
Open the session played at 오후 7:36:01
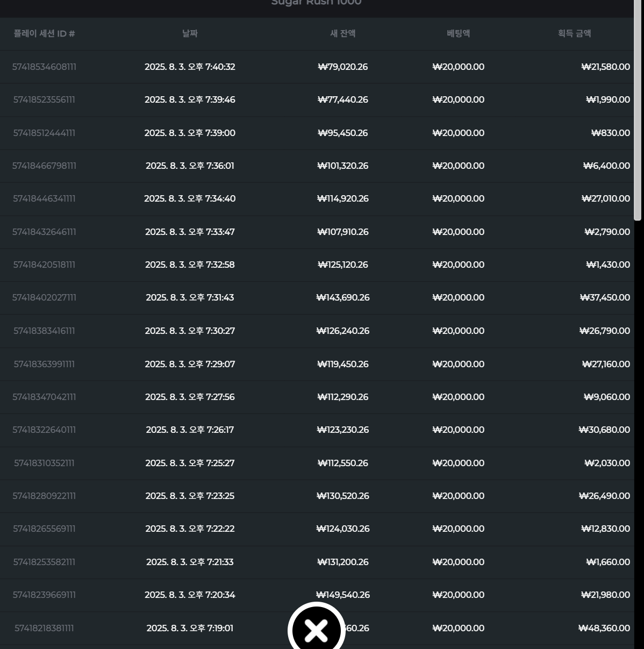click(x=190, y=166)
